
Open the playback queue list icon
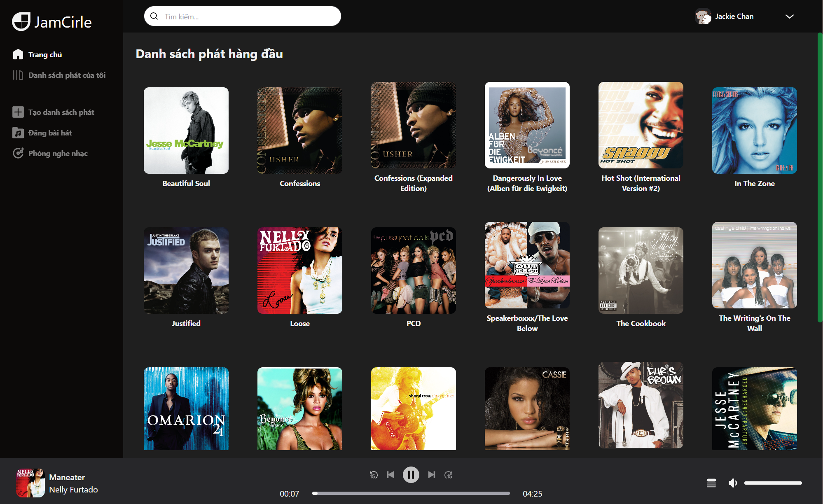[711, 483]
